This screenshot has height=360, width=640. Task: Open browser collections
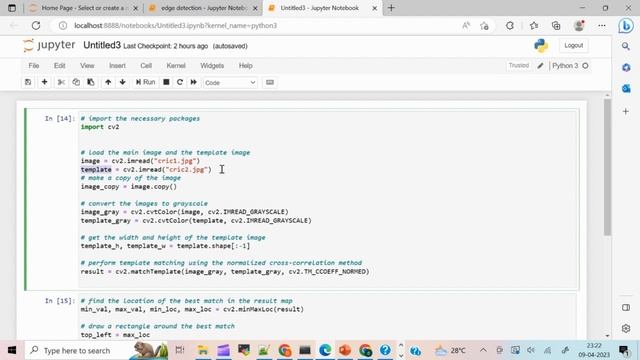click(x=556, y=26)
